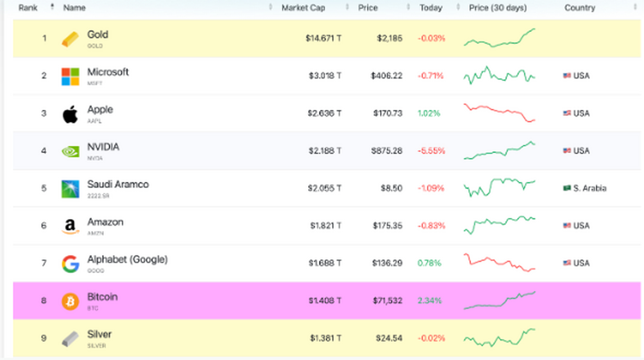Screen dimensions: 644x360
Task: Sort the table by Price column
Action: coord(408,7)
